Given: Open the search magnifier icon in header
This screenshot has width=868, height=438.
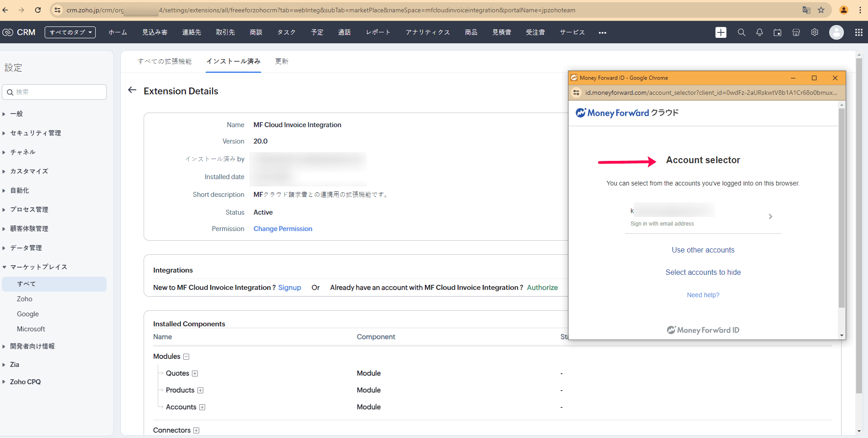Looking at the screenshot, I should coord(741,32).
